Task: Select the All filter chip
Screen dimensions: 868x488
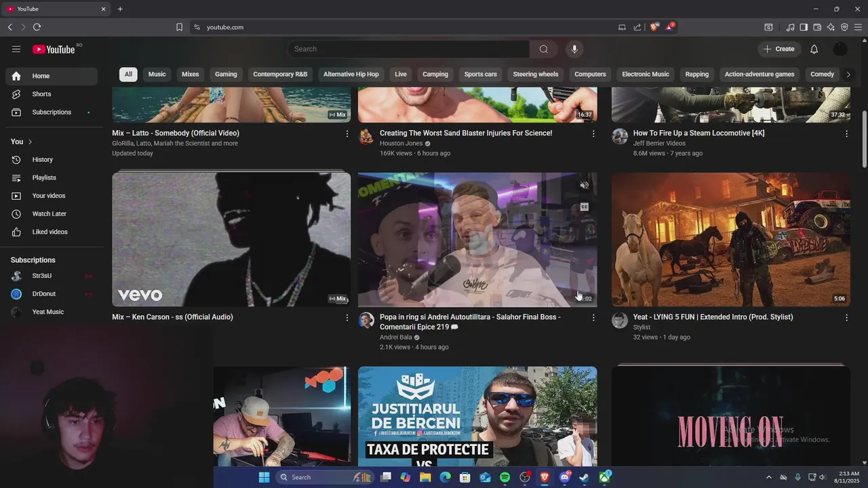Action: pos(128,75)
